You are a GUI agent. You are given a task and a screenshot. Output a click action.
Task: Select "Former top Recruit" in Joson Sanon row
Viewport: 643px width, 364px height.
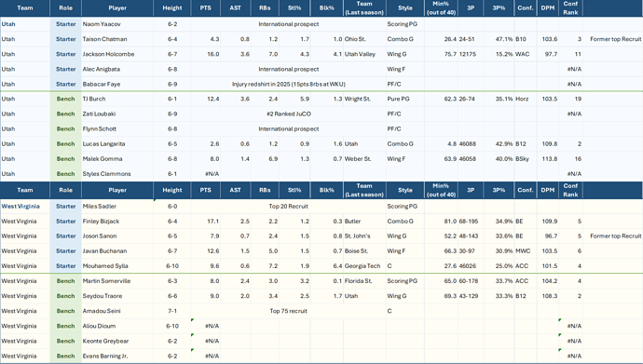615,236
